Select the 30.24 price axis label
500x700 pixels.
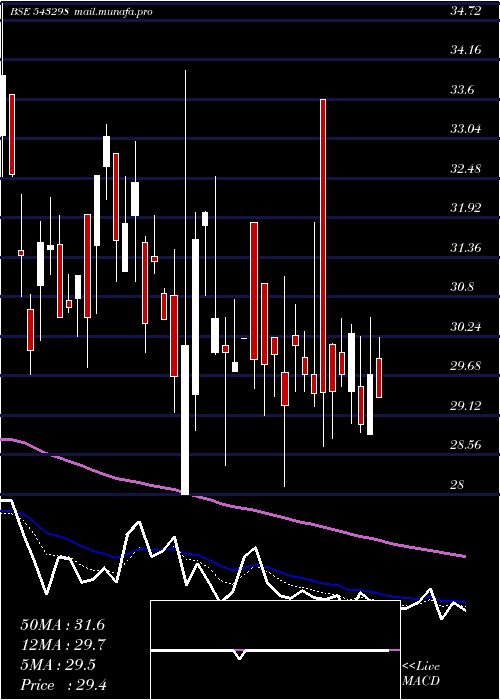[466, 327]
